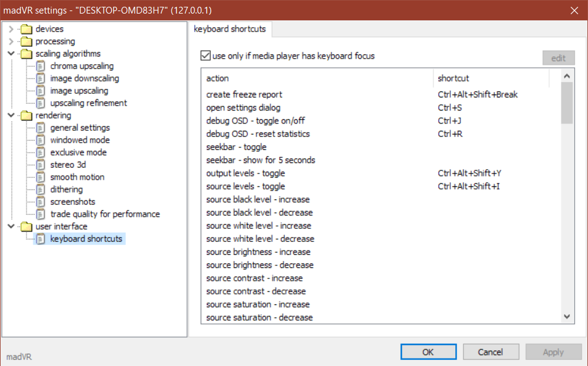Viewport: 588px width, 366px height.
Task: Click the stereo 3d page icon
Action: click(x=41, y=165)
